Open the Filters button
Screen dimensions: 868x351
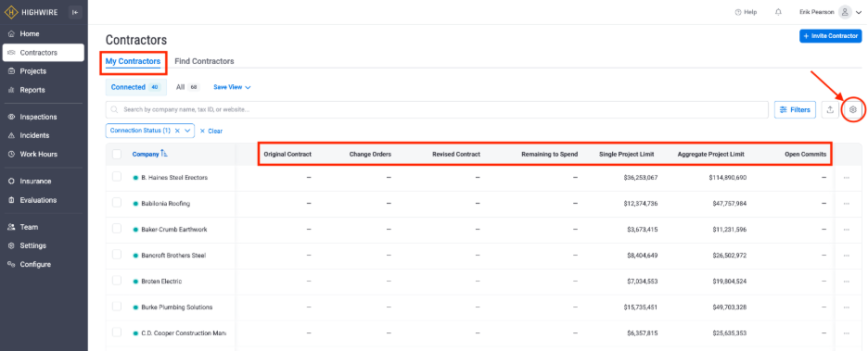[x=795, y=110]
